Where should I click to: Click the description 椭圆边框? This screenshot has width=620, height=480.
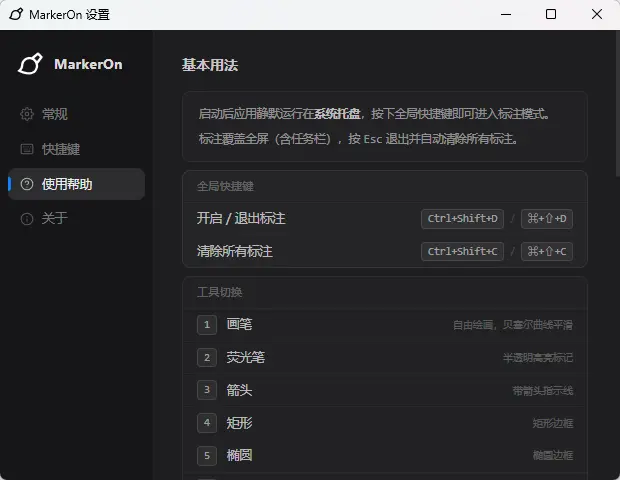click(553, 455)
